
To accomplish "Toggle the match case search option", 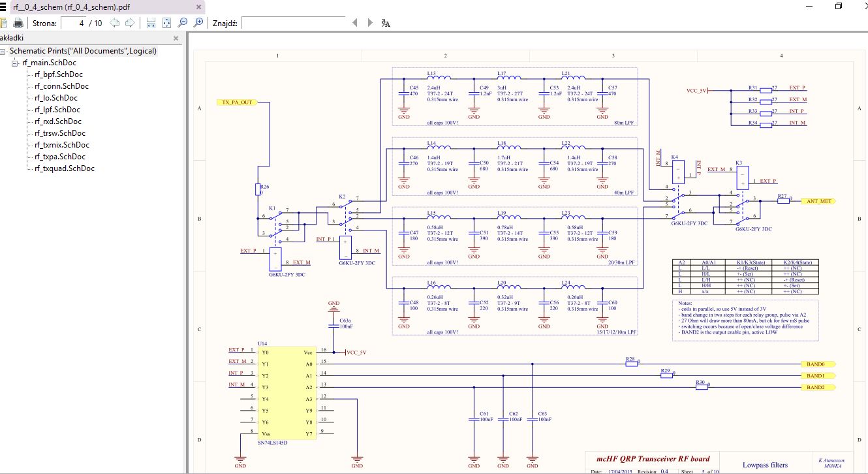I will pyautogui.click(x=386, y=23).
